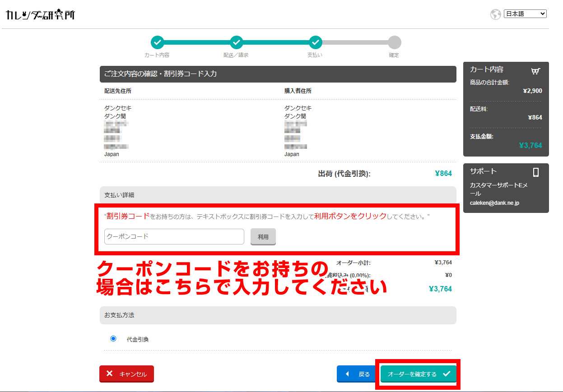Viewport: 563px width, 392px height.
Task: Click the 代金引換 payment label
Action: [138, 339]
